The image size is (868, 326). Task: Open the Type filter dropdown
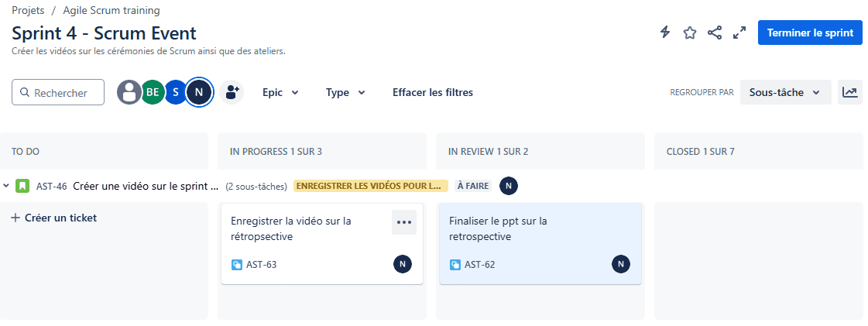coord(345,92)
